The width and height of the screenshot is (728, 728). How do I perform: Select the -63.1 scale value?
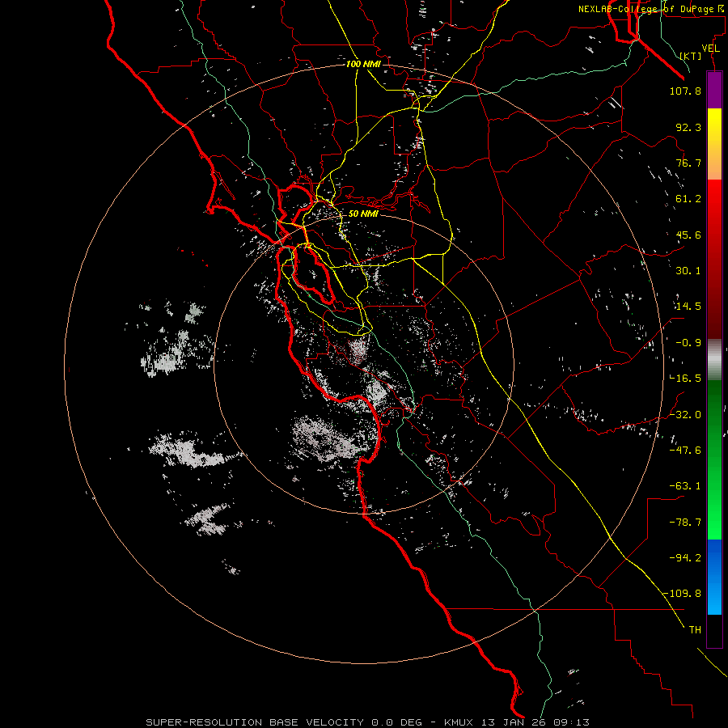point(685,486)
